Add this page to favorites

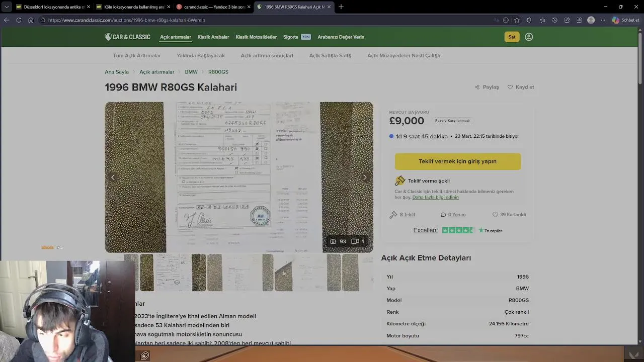click(x=517, y=20)
